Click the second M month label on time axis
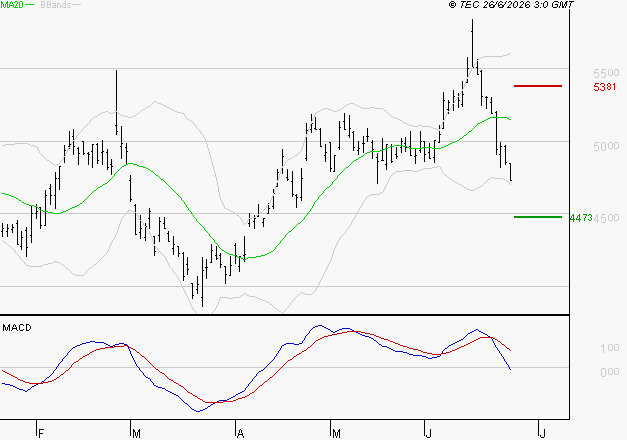Screen dimensions: 627x440 336,434
